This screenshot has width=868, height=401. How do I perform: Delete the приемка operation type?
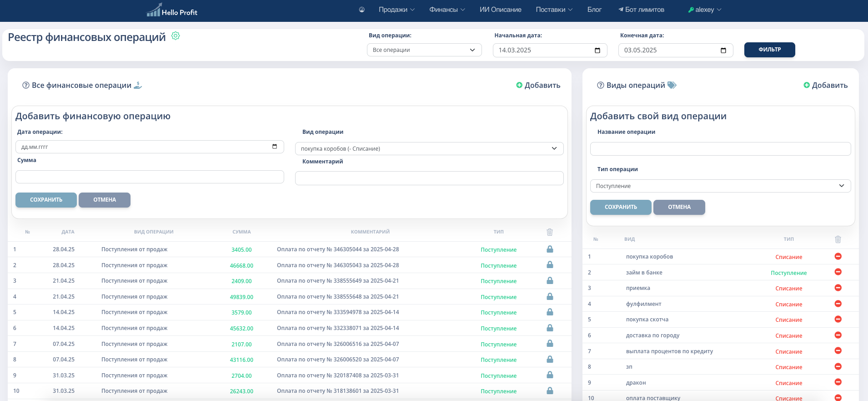coord(838,288)
